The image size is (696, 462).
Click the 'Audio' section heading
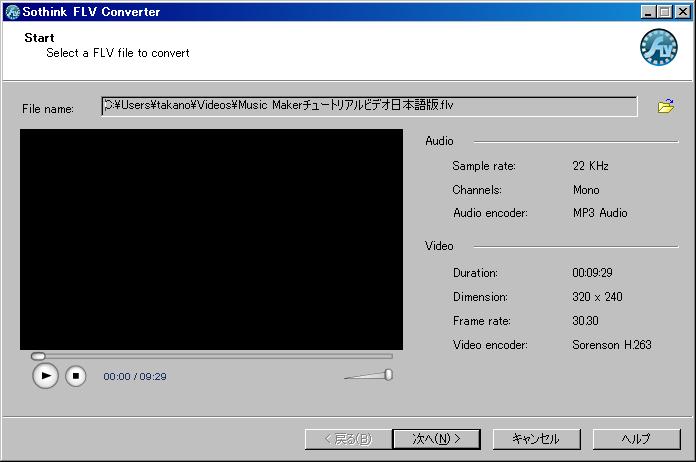(439, 141)
